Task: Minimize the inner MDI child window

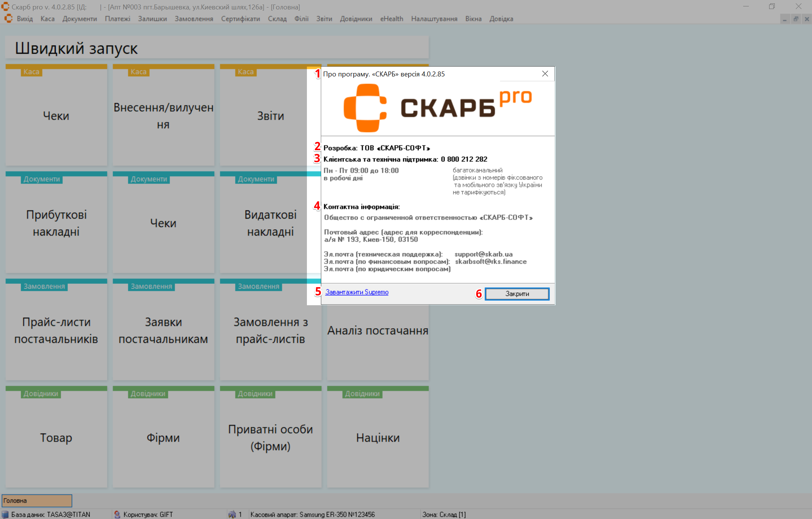Action: click(x=785, y=19)
